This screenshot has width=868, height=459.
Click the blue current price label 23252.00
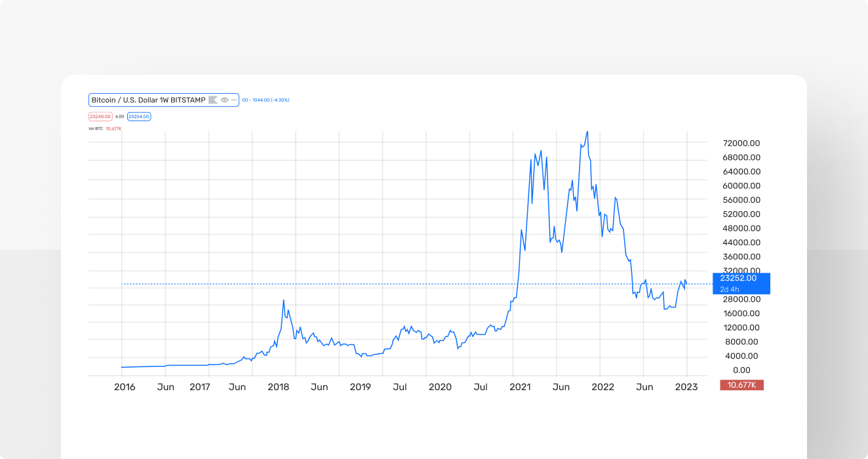[x=738, y=278]
